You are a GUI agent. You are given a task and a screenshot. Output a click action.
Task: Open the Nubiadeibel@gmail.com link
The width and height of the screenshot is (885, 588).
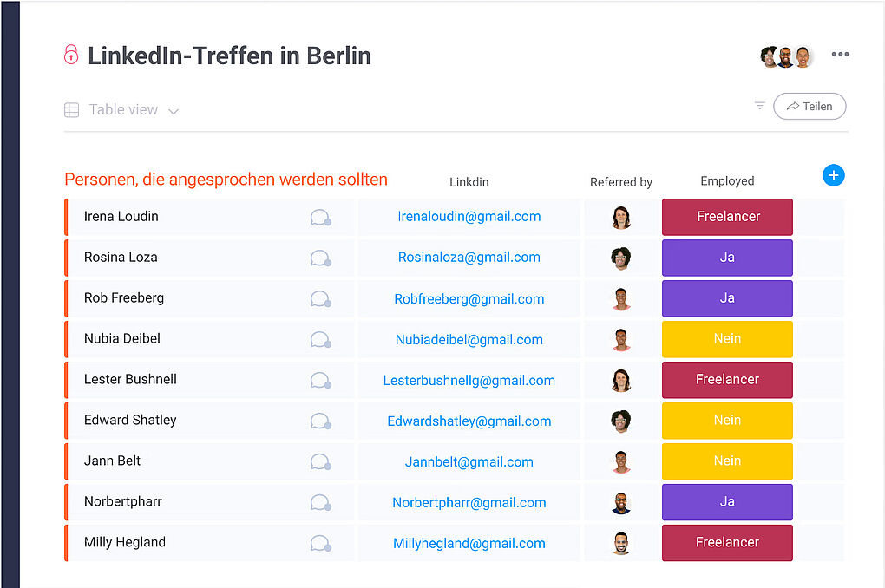(x=469, y=340)
